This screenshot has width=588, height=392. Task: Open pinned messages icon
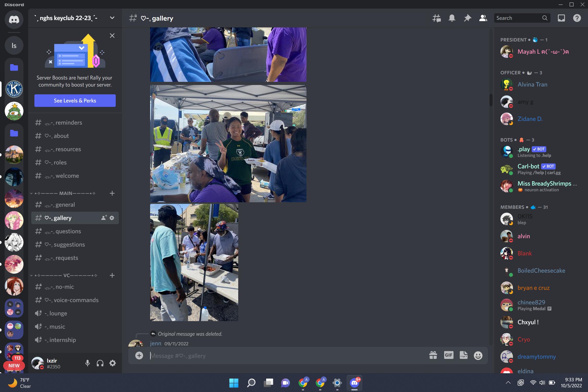coord(468,18)
